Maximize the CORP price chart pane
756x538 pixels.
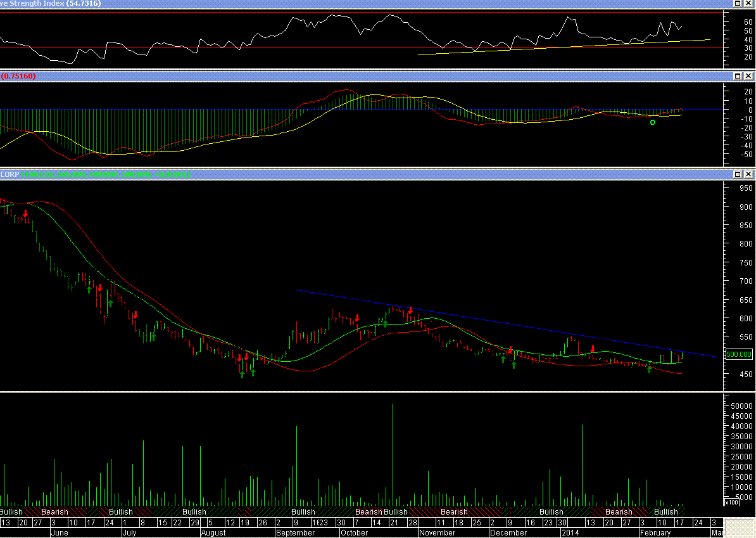(737, 174)
